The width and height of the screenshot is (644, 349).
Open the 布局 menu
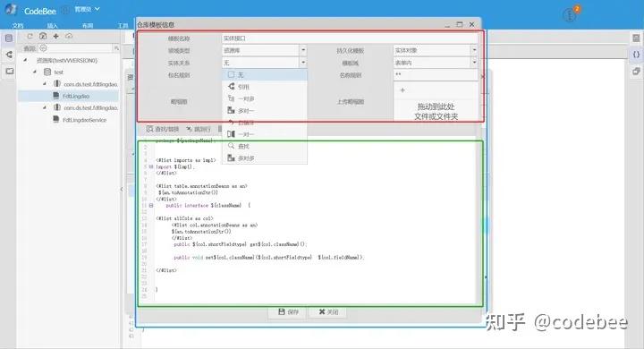[x=88, y=25]
